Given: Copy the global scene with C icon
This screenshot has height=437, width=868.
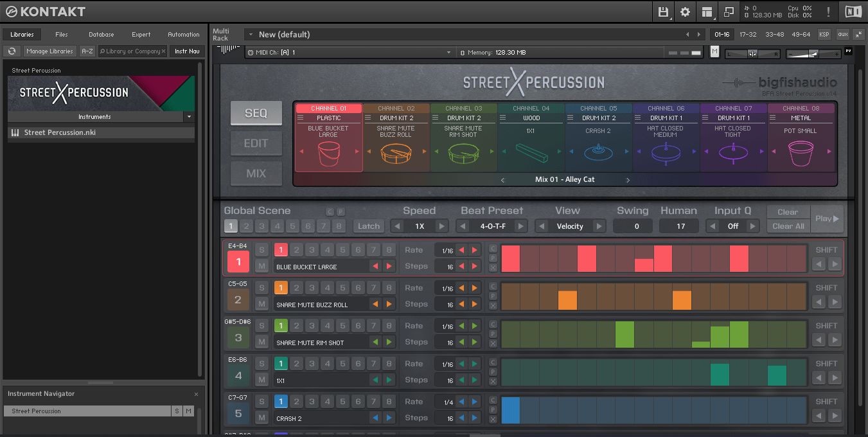Looking at the screenshot, I should point(330,211).
